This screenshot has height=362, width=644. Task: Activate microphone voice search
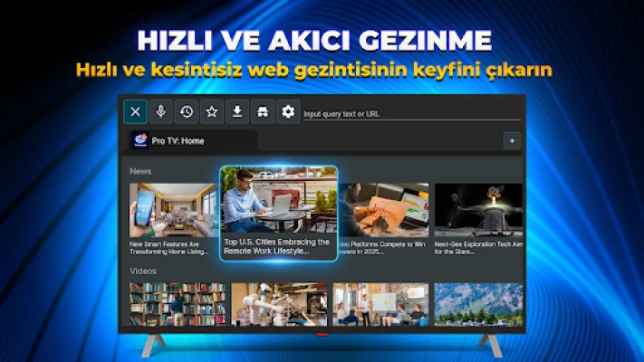point(160,111)
